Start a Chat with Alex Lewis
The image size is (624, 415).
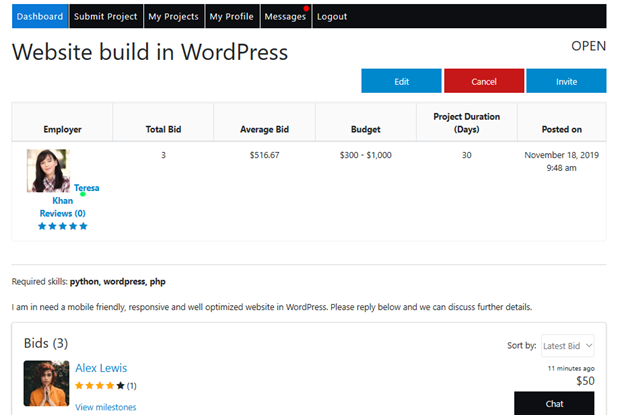click(554, 403)
